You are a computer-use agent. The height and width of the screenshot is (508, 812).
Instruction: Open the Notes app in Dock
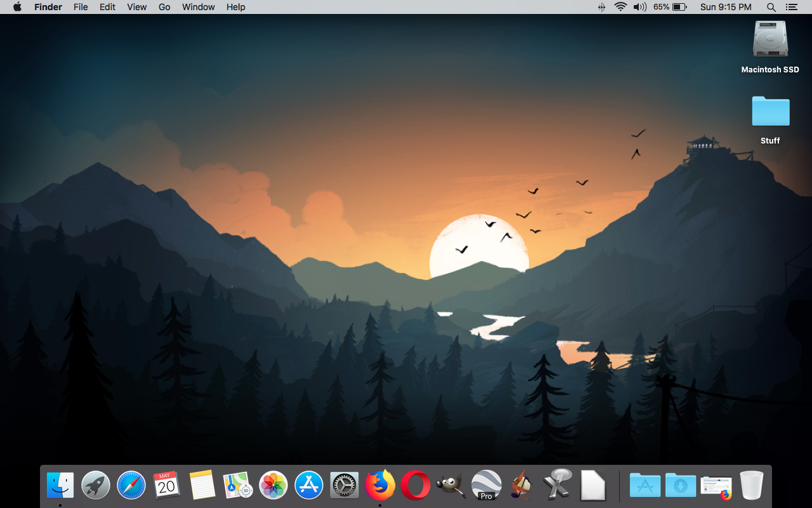(x=202, y=486)
